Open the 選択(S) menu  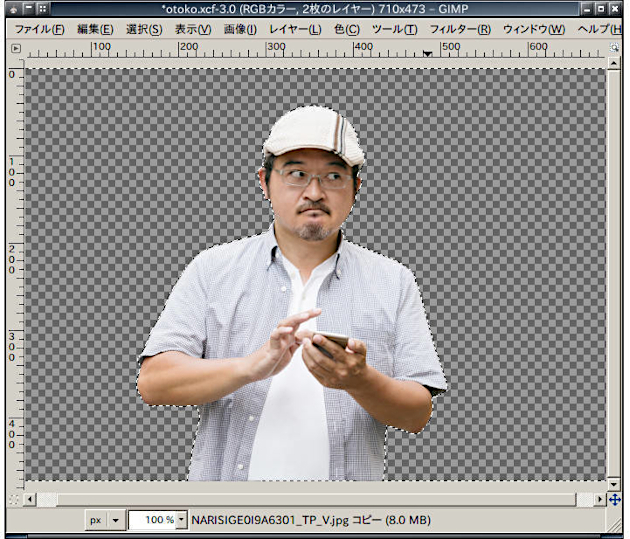click(144, 29)
